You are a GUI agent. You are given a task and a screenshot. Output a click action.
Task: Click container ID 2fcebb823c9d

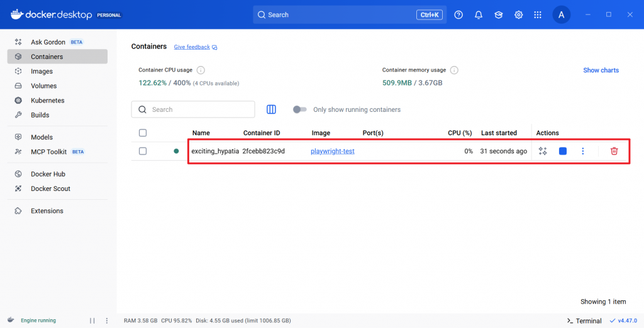(264, 151)
